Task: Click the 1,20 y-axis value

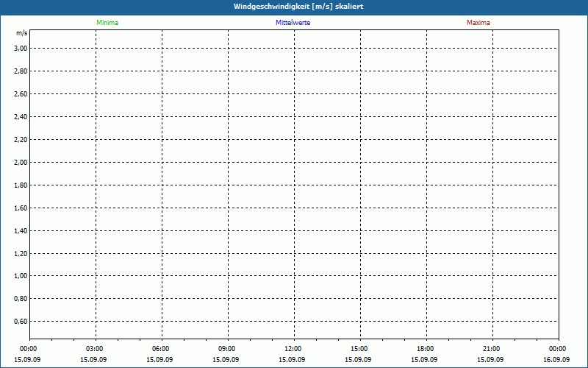Action: [21, 253]
